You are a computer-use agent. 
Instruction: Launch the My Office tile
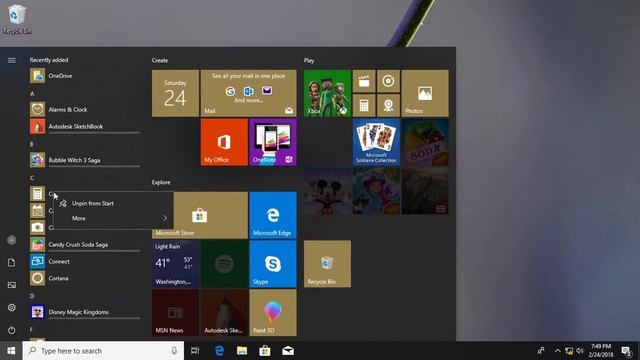tap(224, 142)
